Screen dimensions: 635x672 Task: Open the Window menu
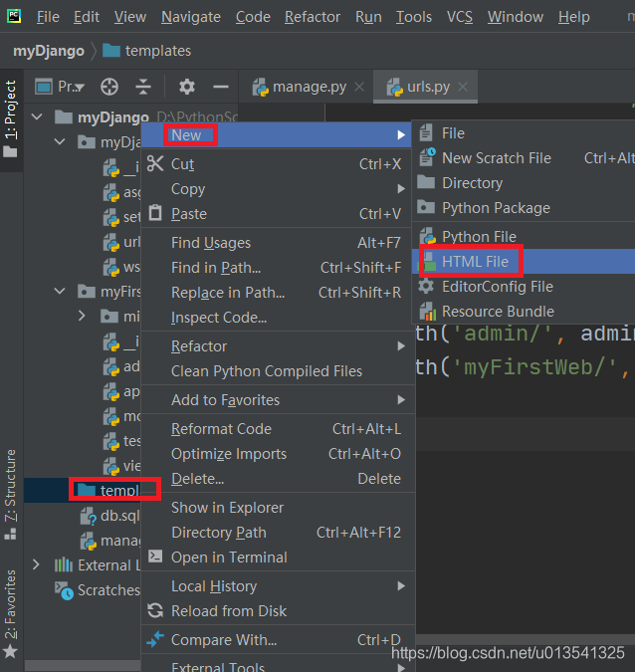click(x=515, y=17)
